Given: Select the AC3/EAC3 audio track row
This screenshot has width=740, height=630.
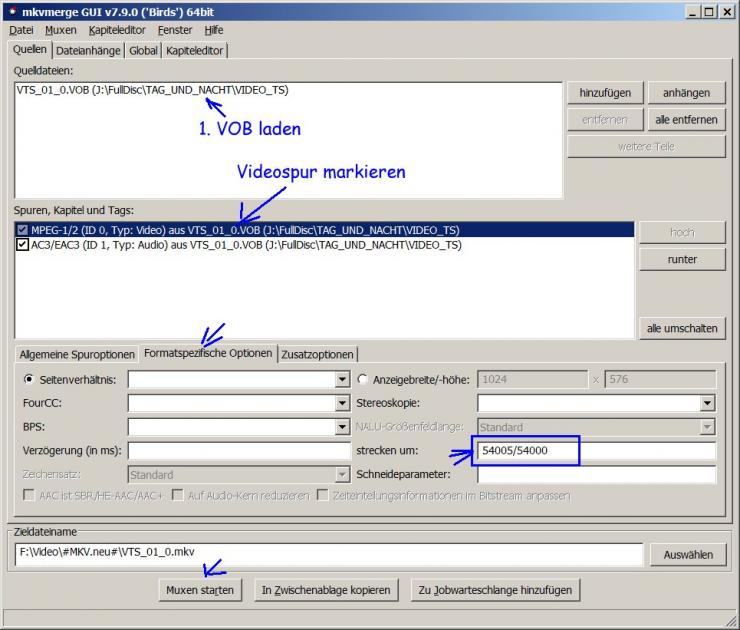Looking at the screenshot, I should point(300,245).
